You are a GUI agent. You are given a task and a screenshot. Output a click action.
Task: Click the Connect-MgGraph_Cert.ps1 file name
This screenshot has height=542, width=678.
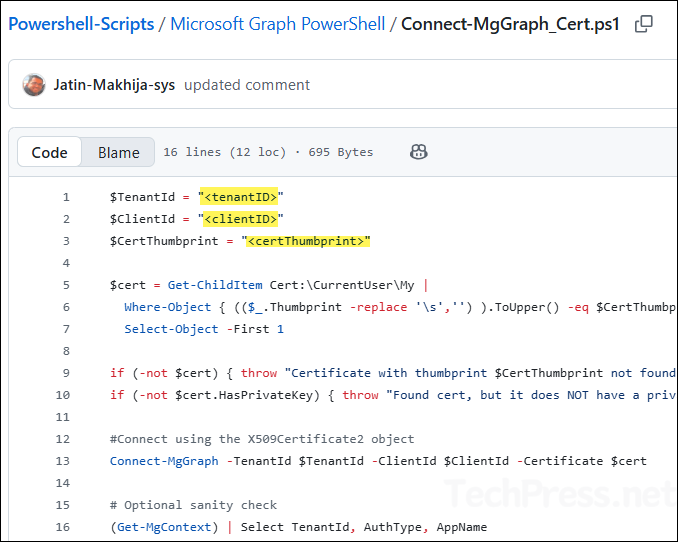[512, 24]
